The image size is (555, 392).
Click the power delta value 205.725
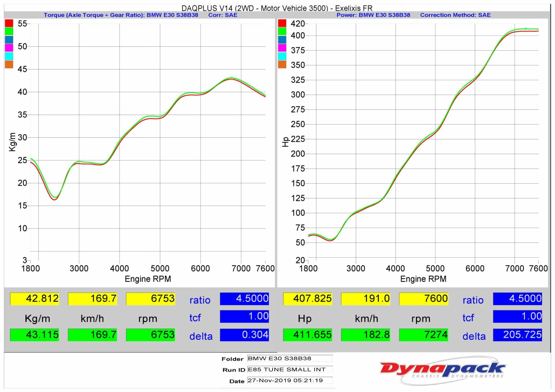point(517,335)
